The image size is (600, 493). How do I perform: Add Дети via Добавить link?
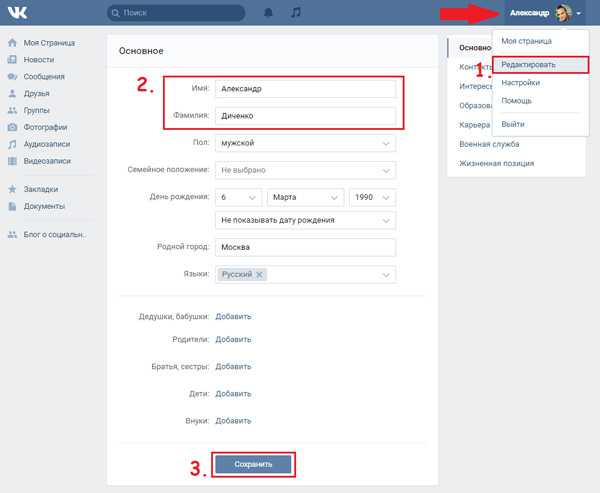[233, 393]
